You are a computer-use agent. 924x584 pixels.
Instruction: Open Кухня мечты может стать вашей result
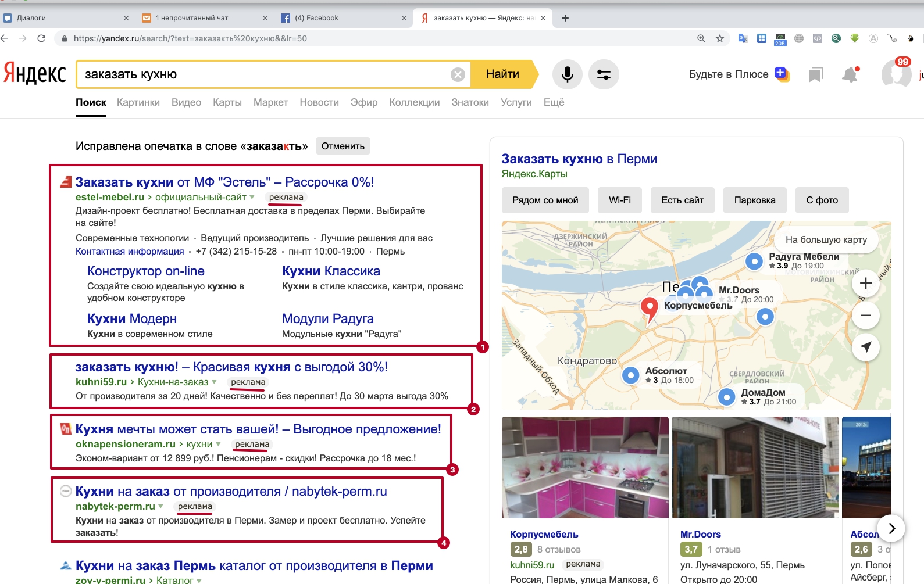[258, 429]
